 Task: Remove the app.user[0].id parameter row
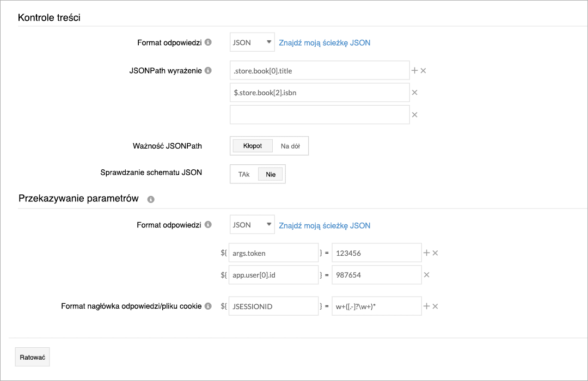coord(427,274)
